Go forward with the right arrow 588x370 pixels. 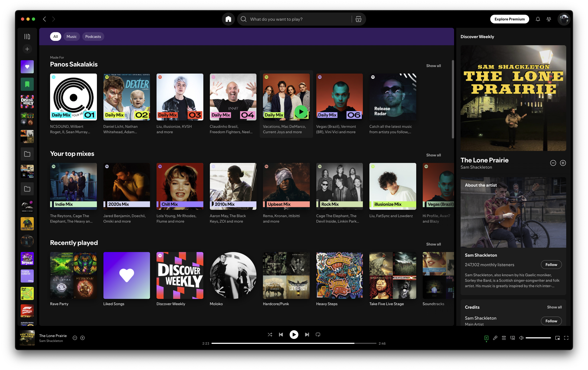coord(53,19)
